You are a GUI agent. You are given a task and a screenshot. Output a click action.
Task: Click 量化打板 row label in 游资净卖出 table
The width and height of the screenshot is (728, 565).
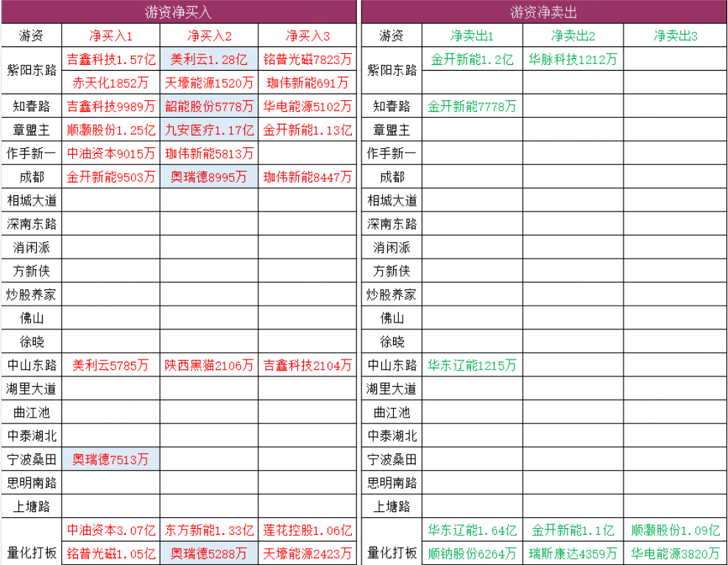[392, 552]
